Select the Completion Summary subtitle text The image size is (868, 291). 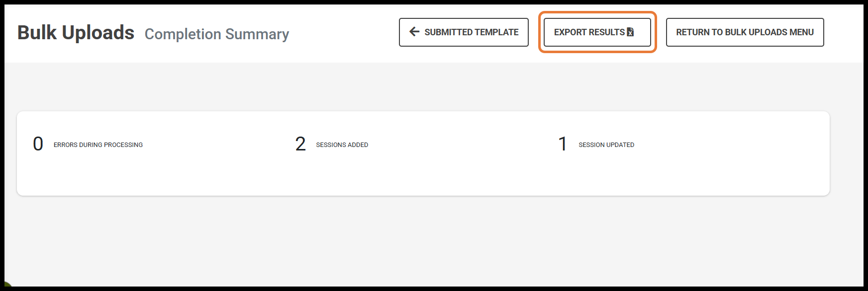tap(216, 34)
